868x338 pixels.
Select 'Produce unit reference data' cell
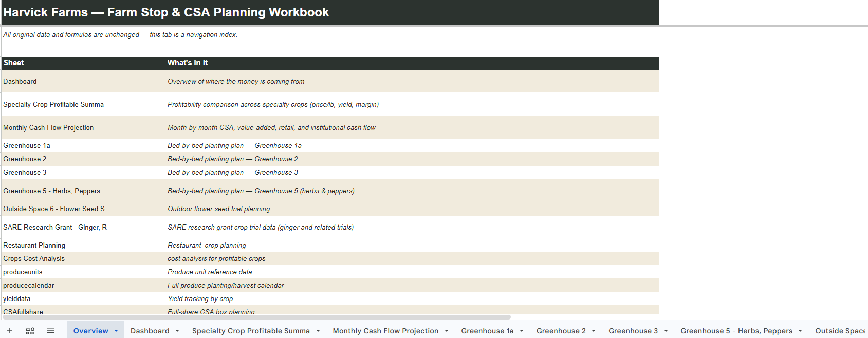click(x=412, y=272)
